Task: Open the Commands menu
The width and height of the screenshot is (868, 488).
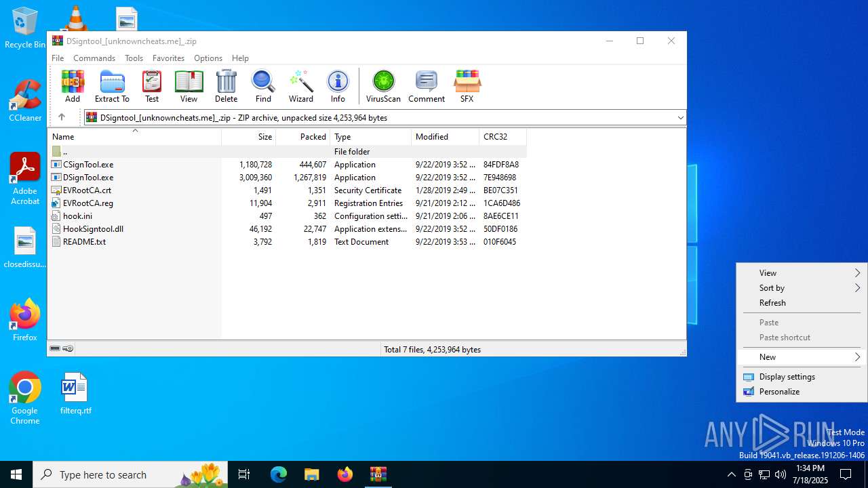Action: point(94,58)
